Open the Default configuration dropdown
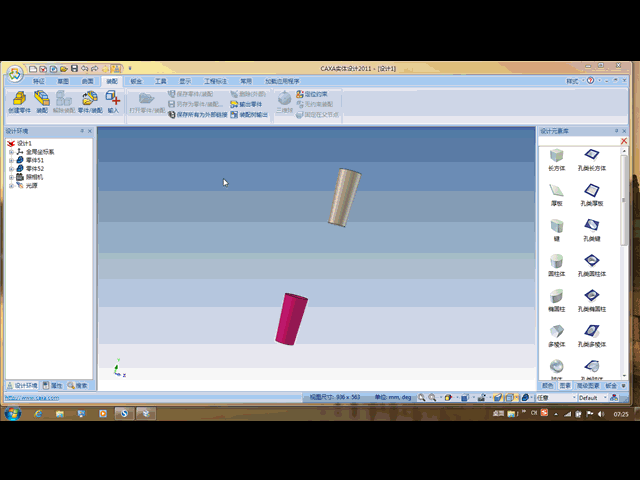 tap(592, 398)
